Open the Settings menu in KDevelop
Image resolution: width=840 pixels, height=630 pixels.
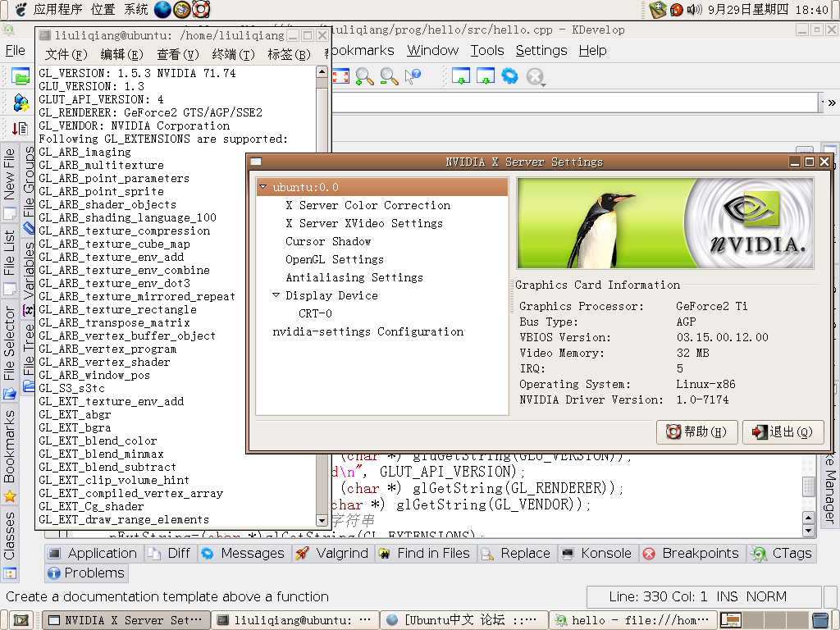[x=541, y=50]
